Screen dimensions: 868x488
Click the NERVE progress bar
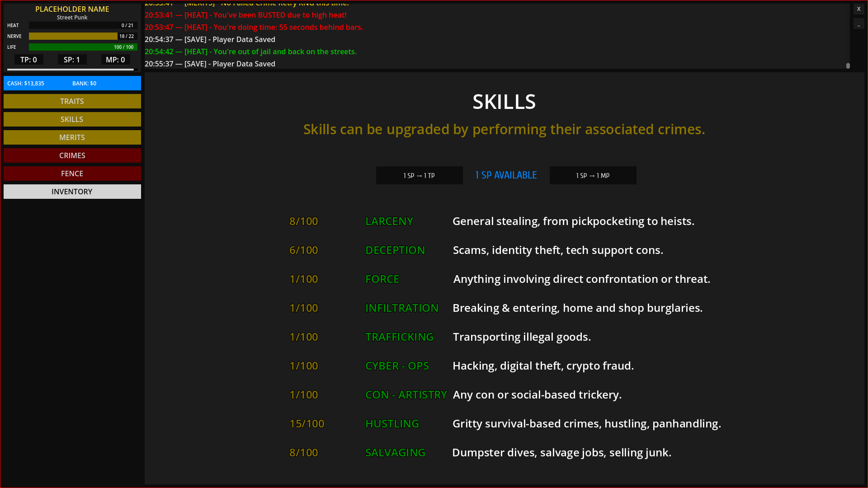pyautogui.click(x=83, y=36)
